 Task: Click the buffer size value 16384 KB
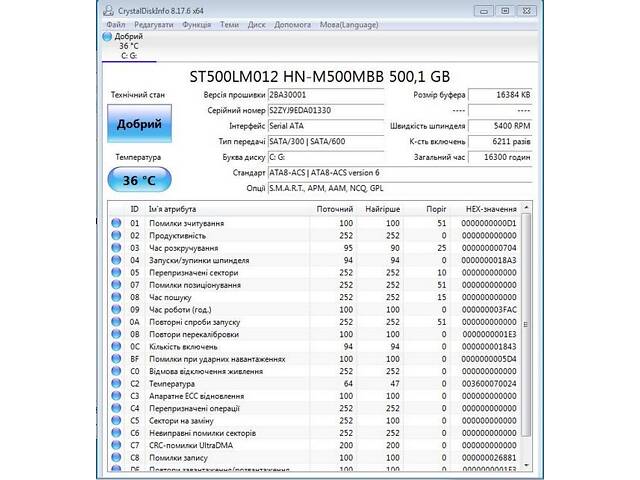click(500, 95)
